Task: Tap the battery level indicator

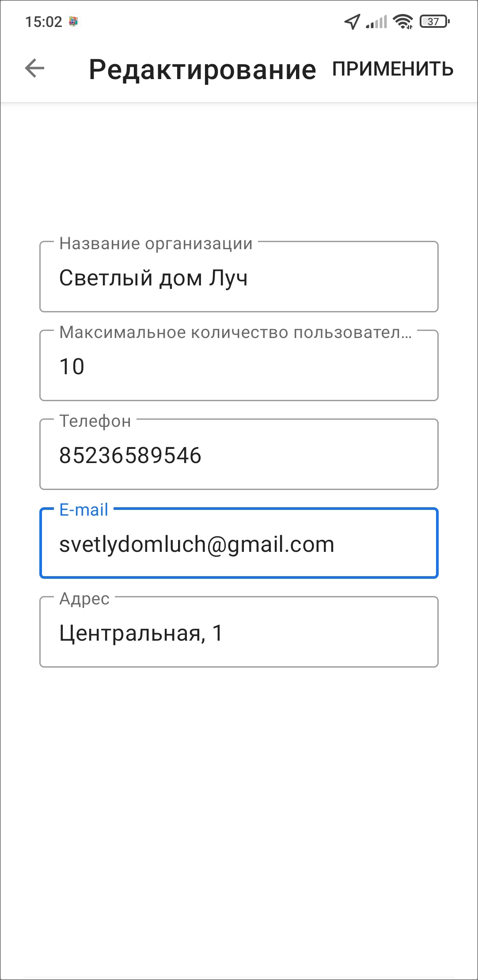Action: tap(435, 21)
